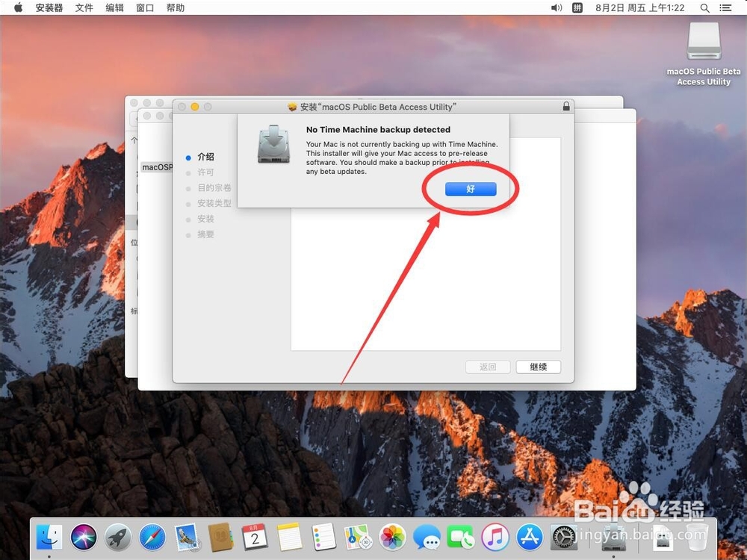Click the volume icon in menu bar
Image resolution: width=747 pixels, height=560 pixels.
(557, 7)
